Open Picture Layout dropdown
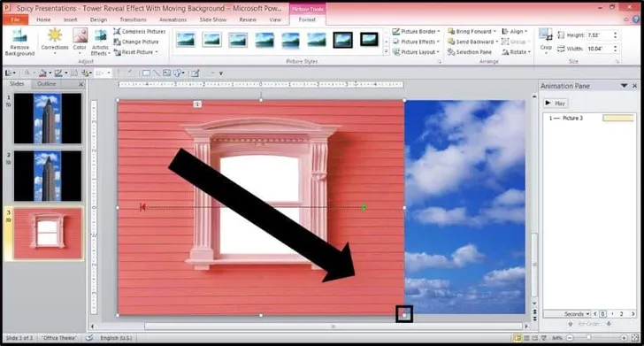 (x=416, y=52)
